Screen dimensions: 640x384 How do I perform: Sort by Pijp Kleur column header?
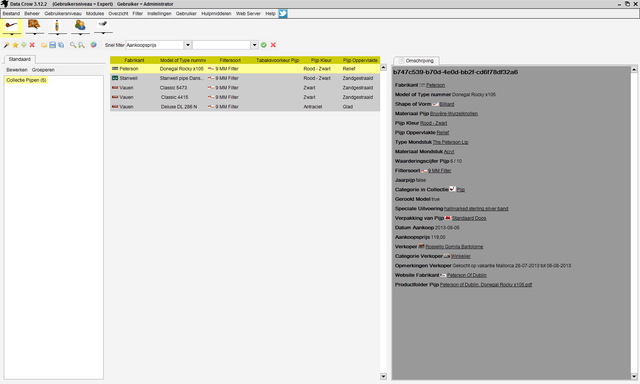click(321, 60)
